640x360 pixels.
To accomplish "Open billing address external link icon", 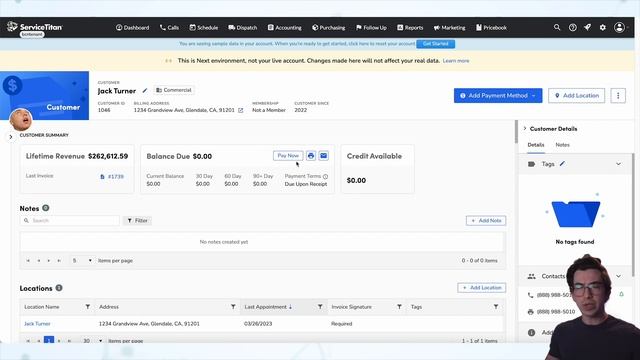I will (x=240, y=110).
